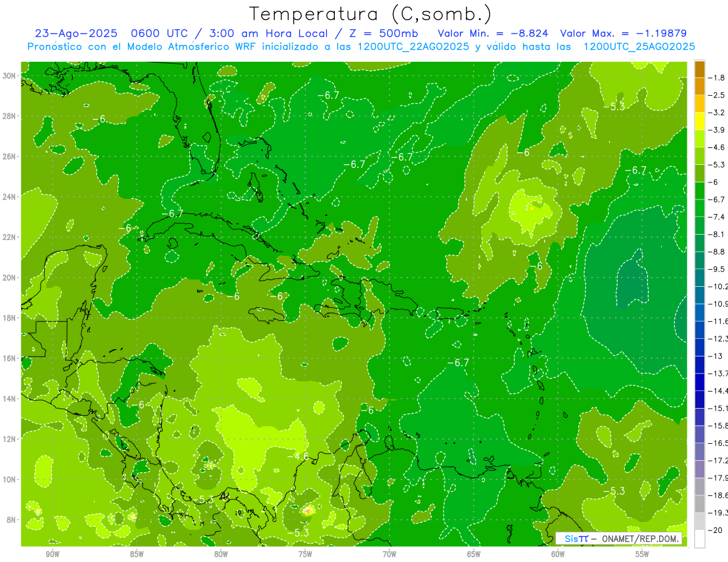728x562 pixels.
Task: Click the 26N latitude axis label
Action: (9, 156)
